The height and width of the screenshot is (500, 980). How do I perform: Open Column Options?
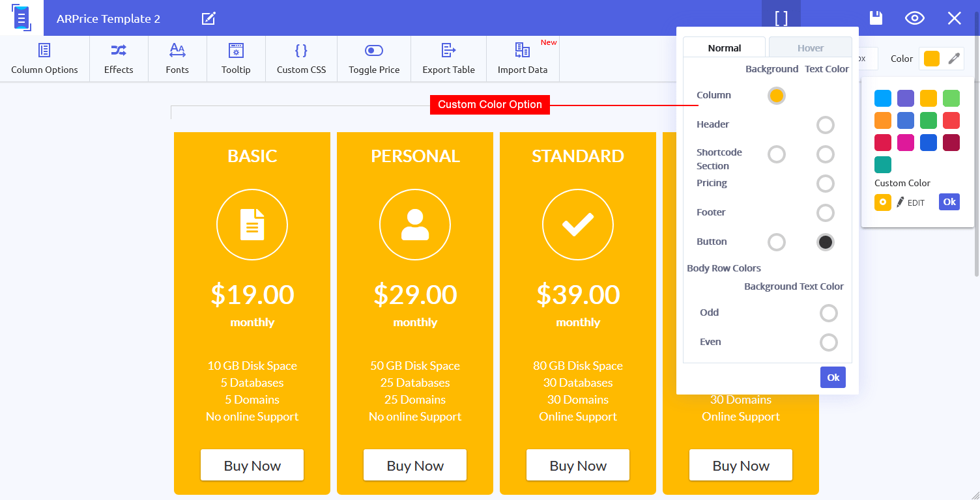(44, 59)
